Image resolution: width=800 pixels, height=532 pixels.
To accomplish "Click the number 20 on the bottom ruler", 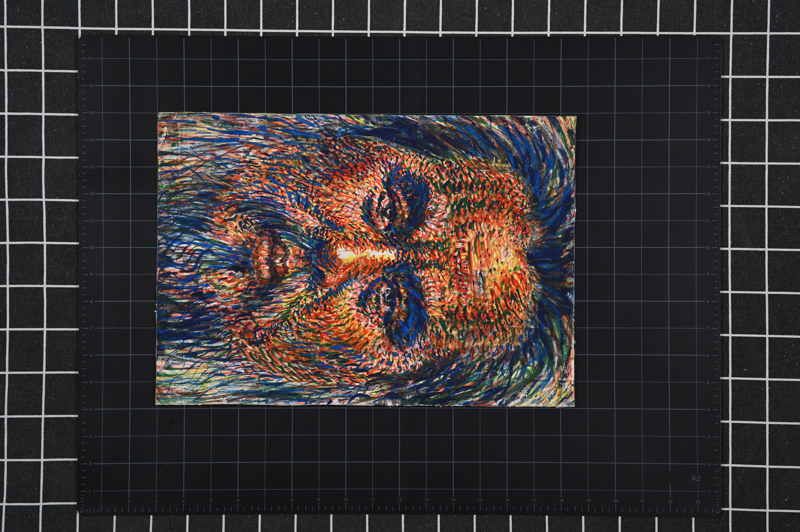I will tap(616, 501).
